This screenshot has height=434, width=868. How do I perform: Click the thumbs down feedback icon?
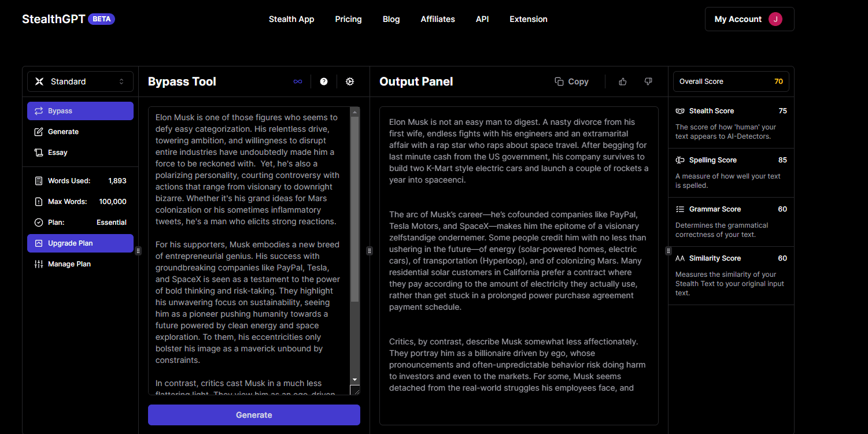point(648,81)
